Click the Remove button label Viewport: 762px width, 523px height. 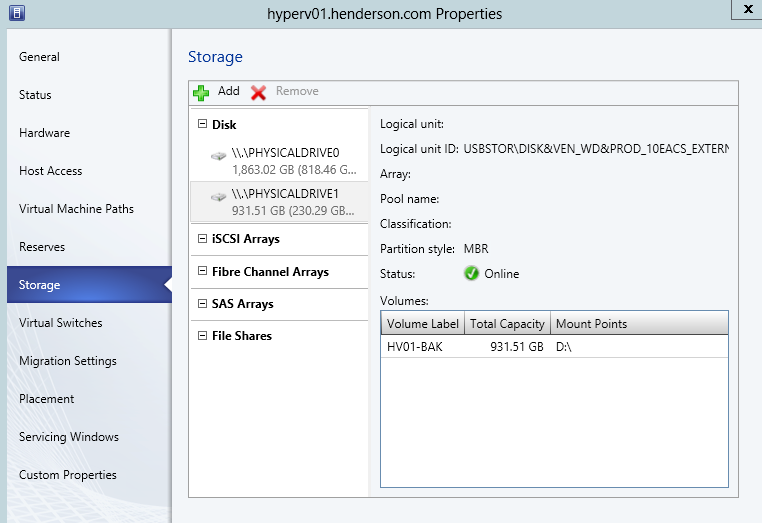(x=297, y=91)
